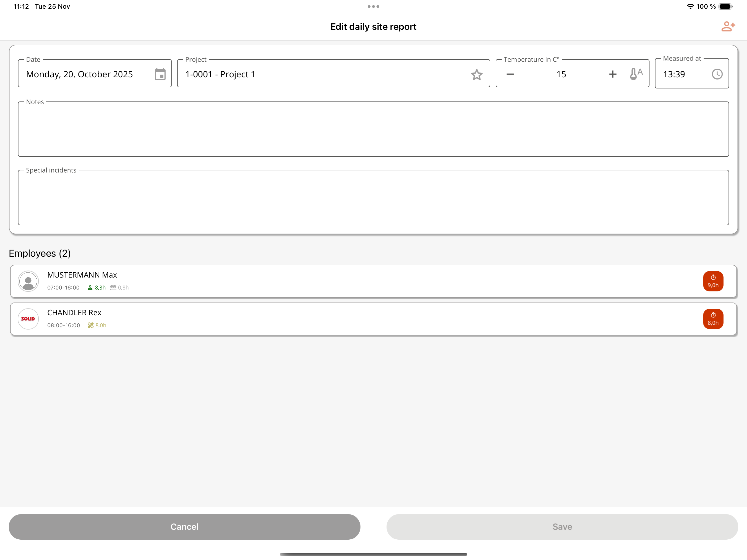This screenshot has height=560, width=747.
Task: Tap the 9,0h timer badge
Action: (x=713, y=281)
